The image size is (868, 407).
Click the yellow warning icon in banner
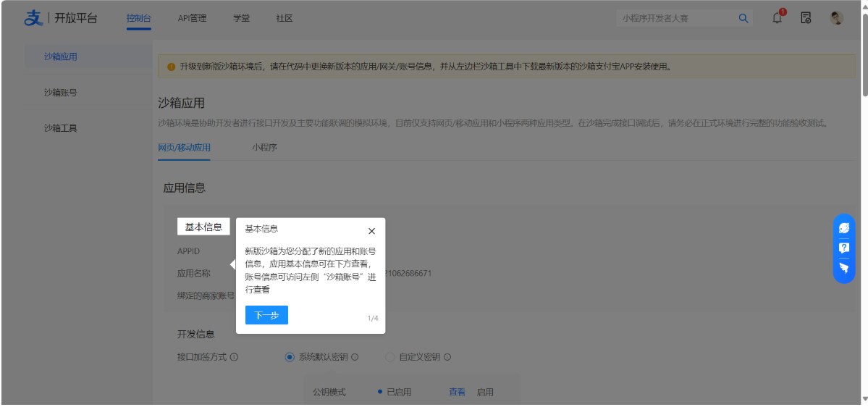click(x=171, y=67)
